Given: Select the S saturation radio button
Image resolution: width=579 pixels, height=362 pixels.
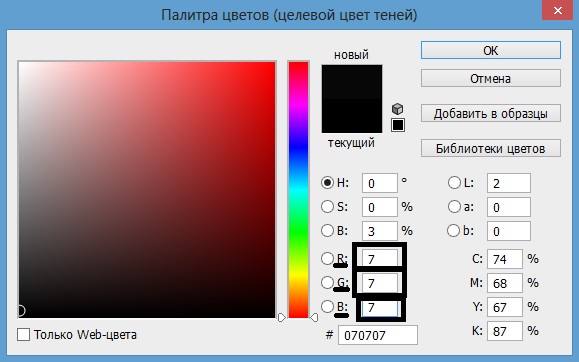Looking at the screenshot, I should pyautogui.click(x=327, y=206).
